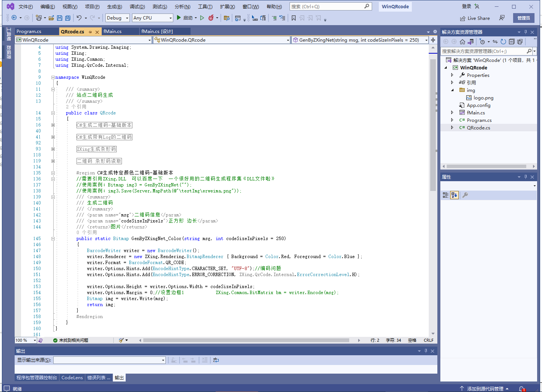Click the new project icon in toolbar
The width and height of the screenshot is (542, 392).
click(38, 18)
